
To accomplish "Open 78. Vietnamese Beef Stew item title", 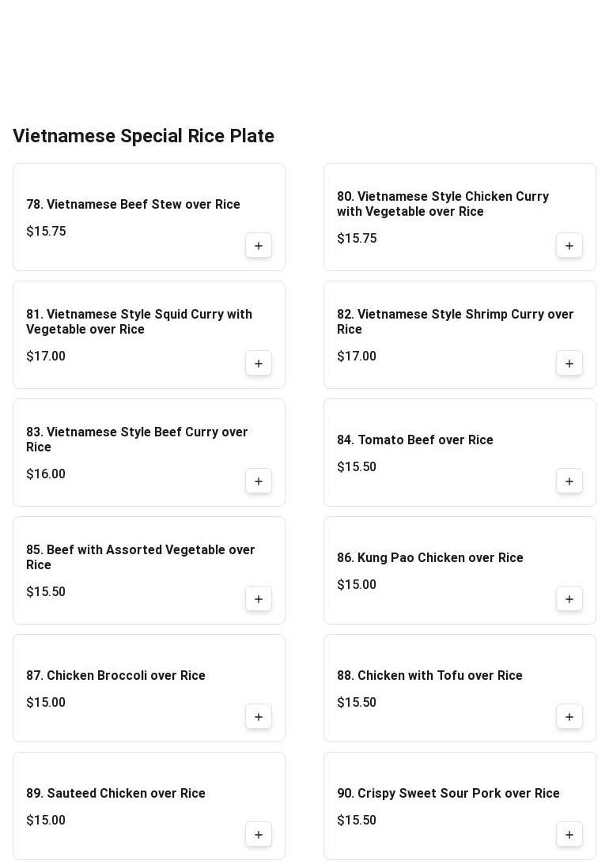I will click(x=133, y=205).
